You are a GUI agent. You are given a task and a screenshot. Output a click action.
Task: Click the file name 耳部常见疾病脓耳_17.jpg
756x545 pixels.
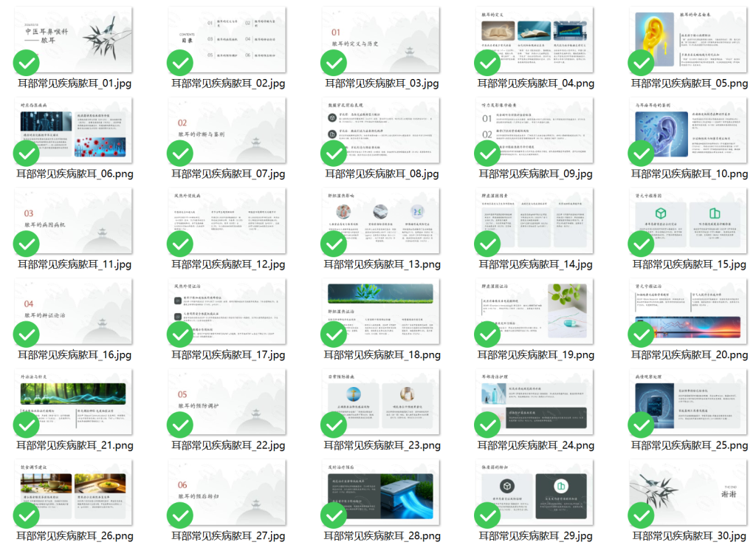click(227, 355)
